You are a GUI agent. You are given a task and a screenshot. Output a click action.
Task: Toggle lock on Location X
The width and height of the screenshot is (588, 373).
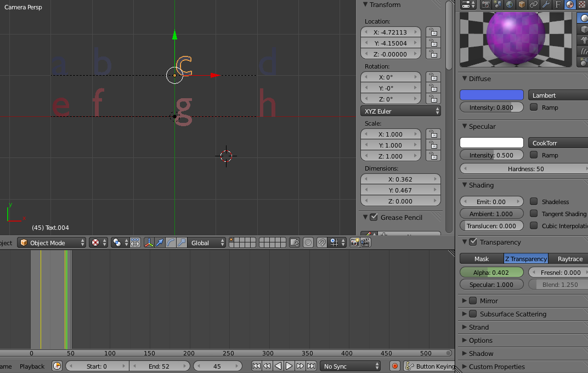point(433,32)
